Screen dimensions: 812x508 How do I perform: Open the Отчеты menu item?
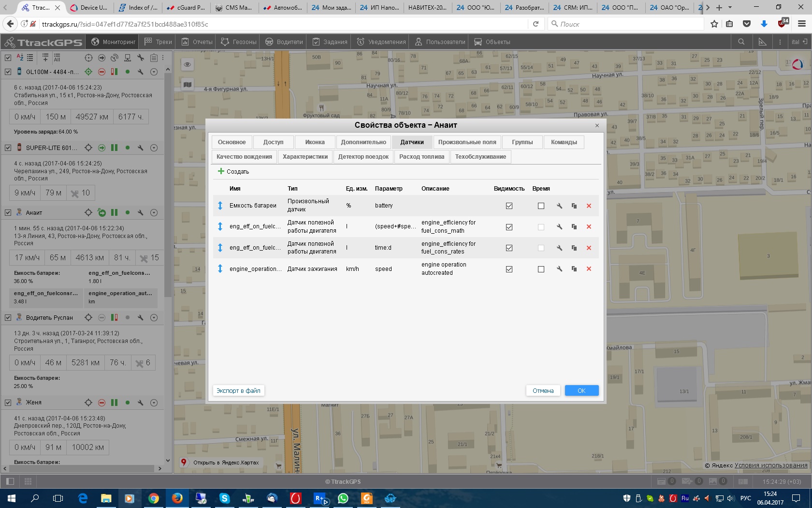point(197,42)
